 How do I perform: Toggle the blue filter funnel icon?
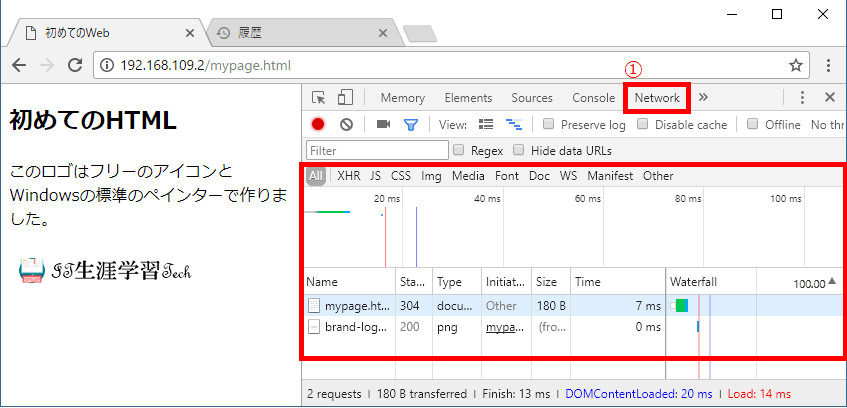tap(411, 125)
